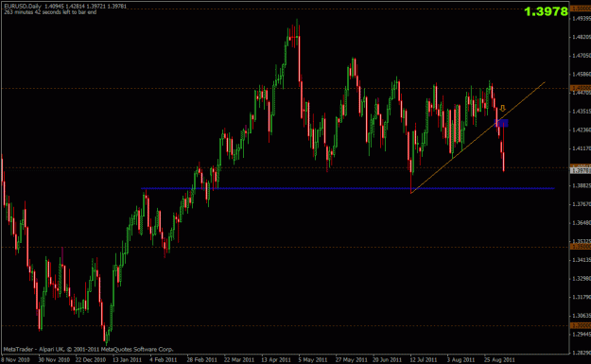Click the current price tag on the price axis

[x=581, y=171]
